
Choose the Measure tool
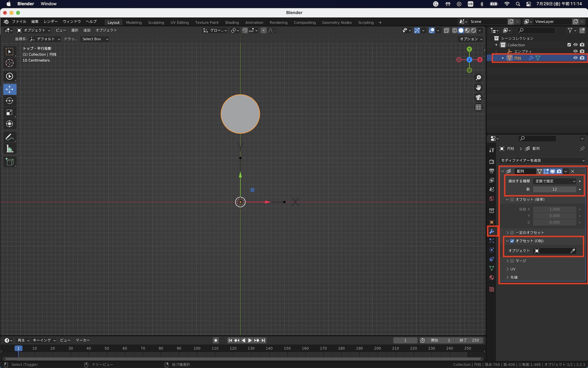(x=9, y=149)
